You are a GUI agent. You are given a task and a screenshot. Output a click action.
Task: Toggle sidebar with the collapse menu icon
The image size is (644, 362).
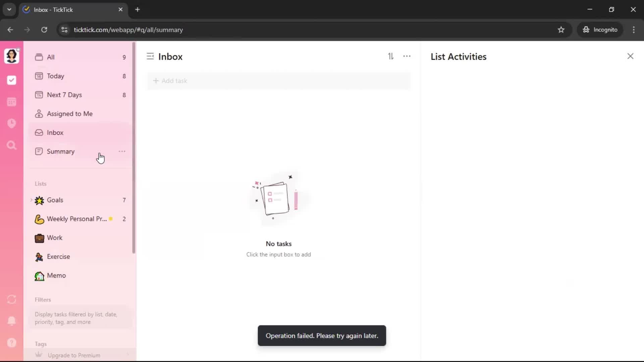[150, 56]
